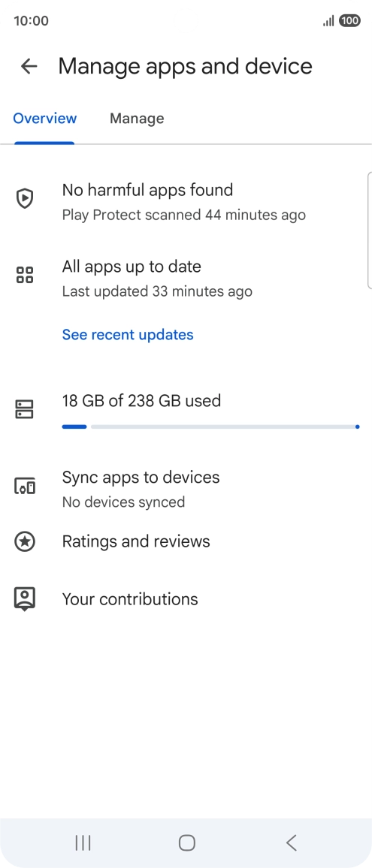Switch to the Manage tab
Image resolution: width=372 pixels, height=868 pixels.
point(137,119)
